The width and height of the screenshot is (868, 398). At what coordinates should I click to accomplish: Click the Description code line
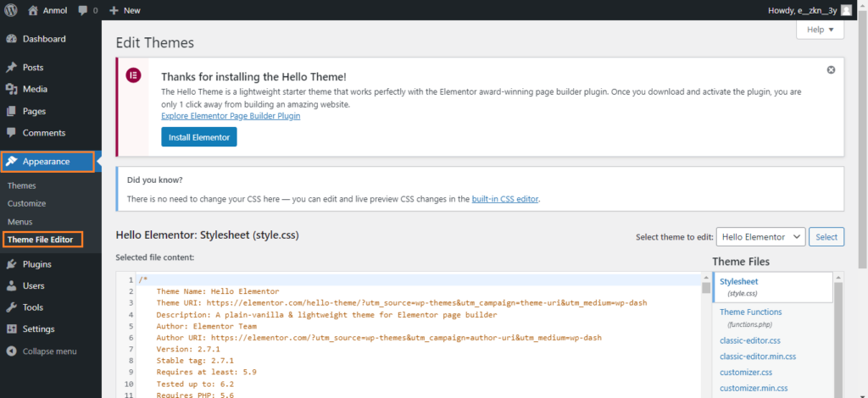[x=326, y=314]
